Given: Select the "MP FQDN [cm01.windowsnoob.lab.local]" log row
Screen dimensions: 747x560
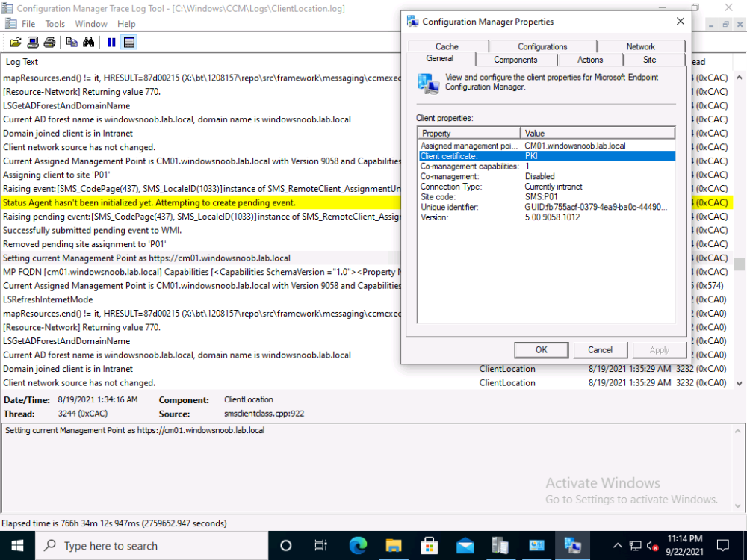Looking at the screenshot, I should pyautogui.click(x=201, y=272).
